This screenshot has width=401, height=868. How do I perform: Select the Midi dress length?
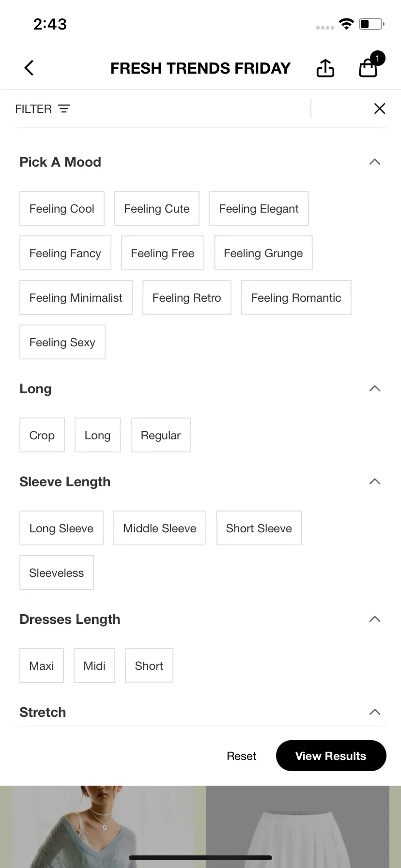[94, 666]
